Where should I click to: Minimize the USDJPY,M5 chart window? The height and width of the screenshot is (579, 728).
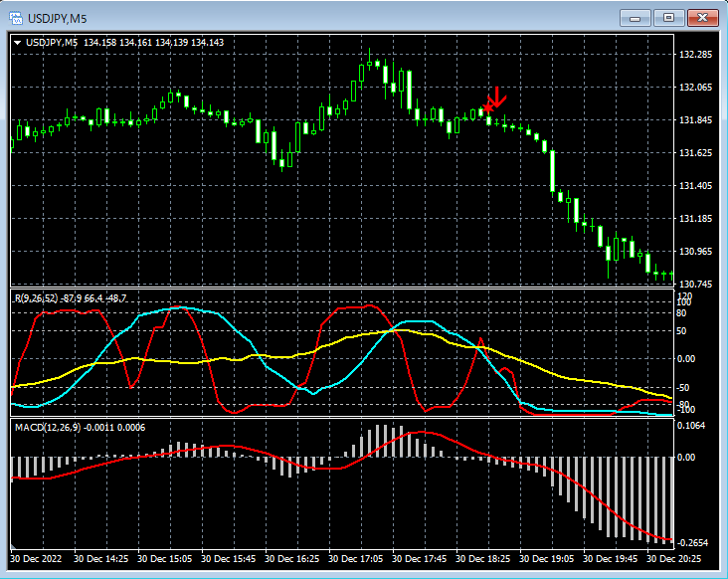pos(635,18)
